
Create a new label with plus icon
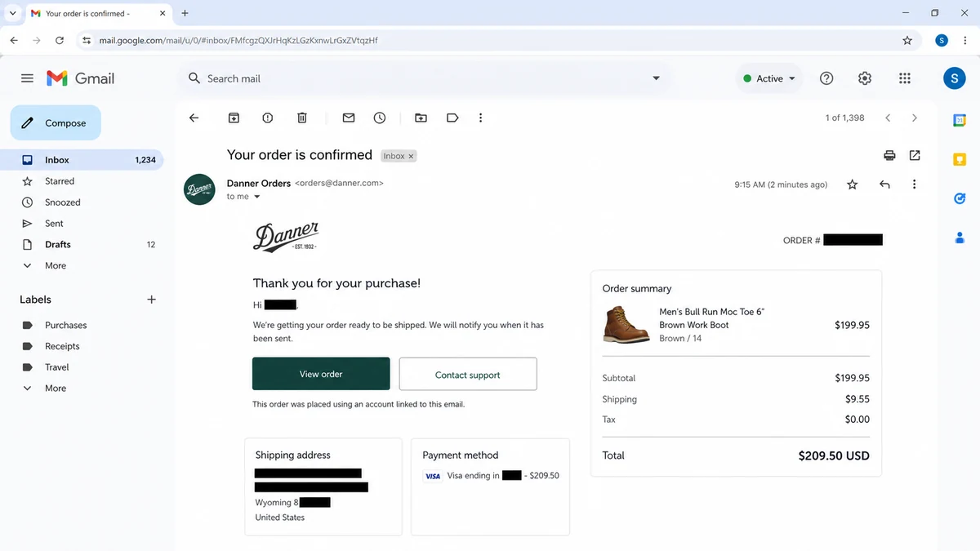point(151,300)
